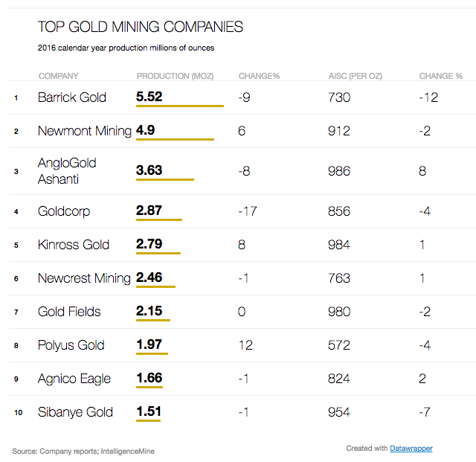
Task: Select the Barrick Gold company name
Action: tap(72, 97)
